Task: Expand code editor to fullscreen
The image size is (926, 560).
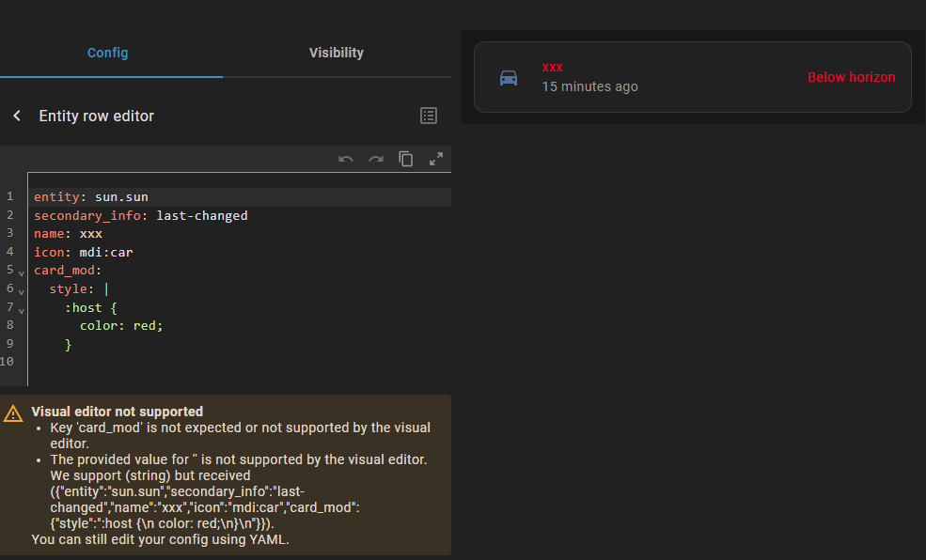Action: pos(436,159)
